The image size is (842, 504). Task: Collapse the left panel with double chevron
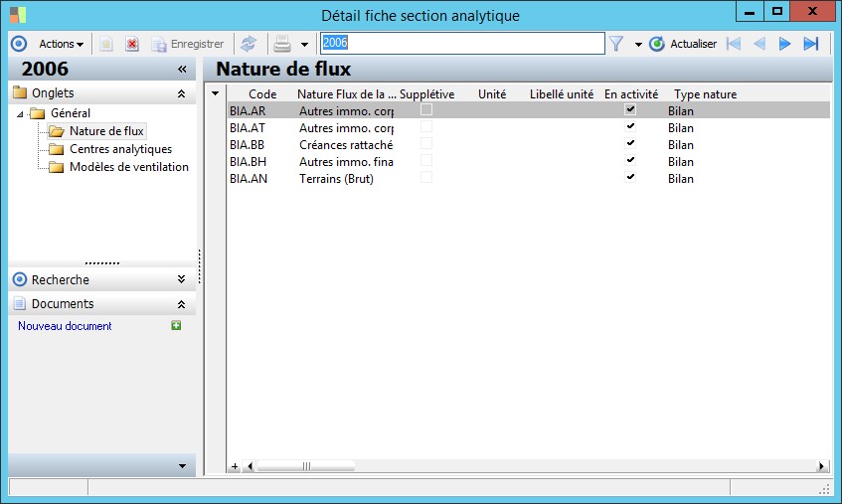(182, 70)
